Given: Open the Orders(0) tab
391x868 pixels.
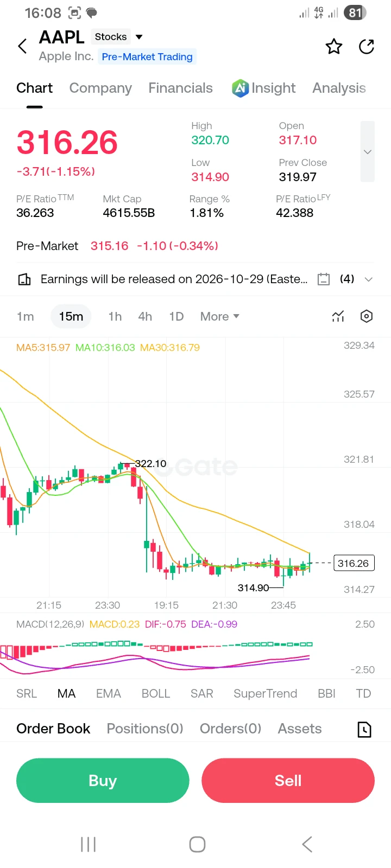Looking at the screenshot, I should click(230, 729).
